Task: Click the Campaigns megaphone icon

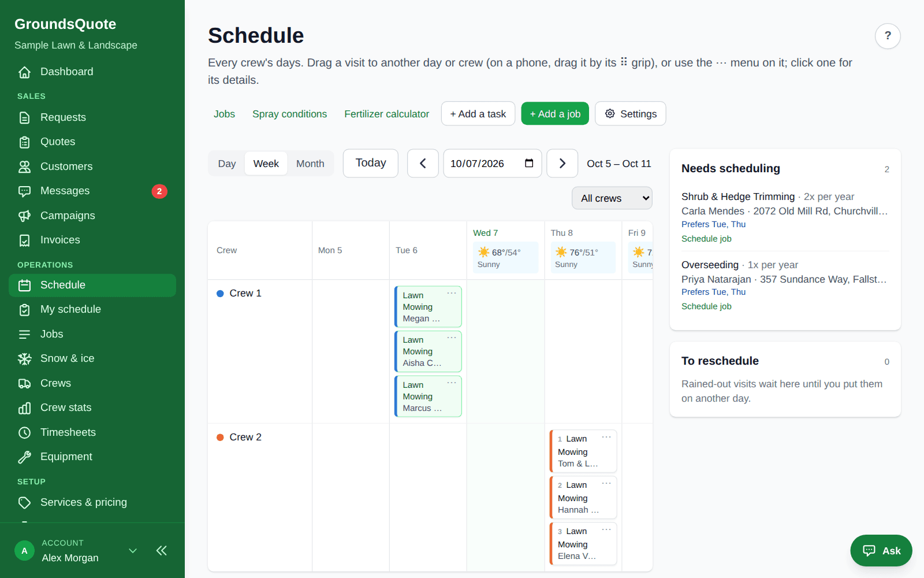Action: coord(24,216)
